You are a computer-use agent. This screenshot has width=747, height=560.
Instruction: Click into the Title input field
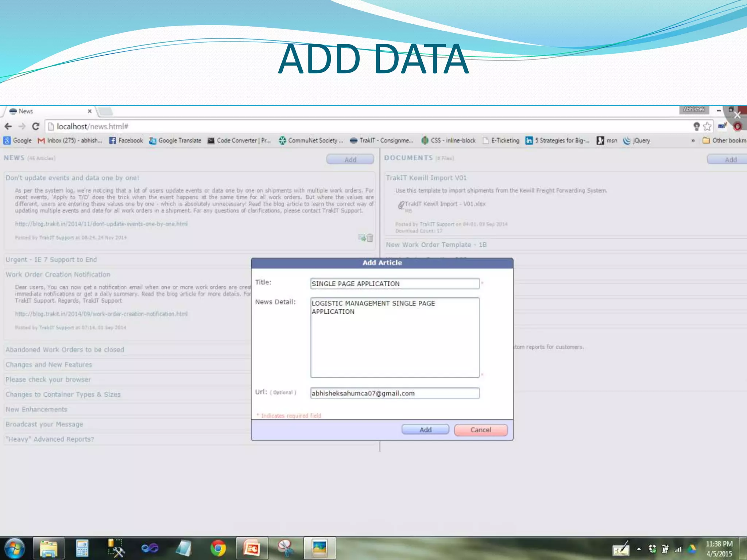click(x=394, y=284)
